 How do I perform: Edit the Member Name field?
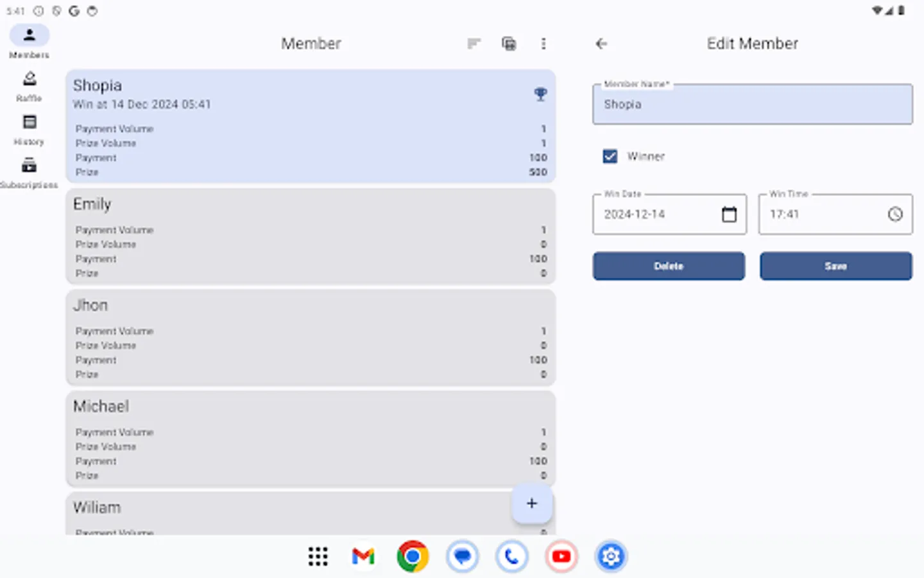[x=753, y=104]
